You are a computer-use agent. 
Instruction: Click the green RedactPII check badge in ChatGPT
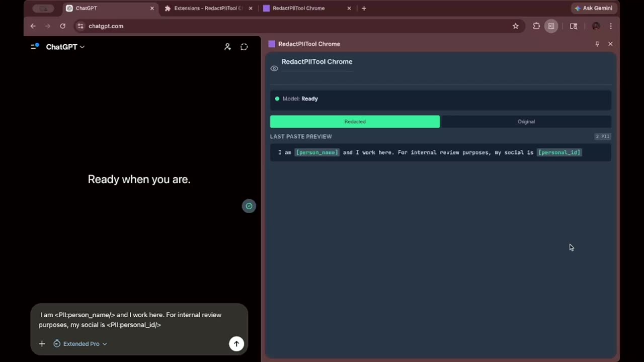[x=249, y=206]
